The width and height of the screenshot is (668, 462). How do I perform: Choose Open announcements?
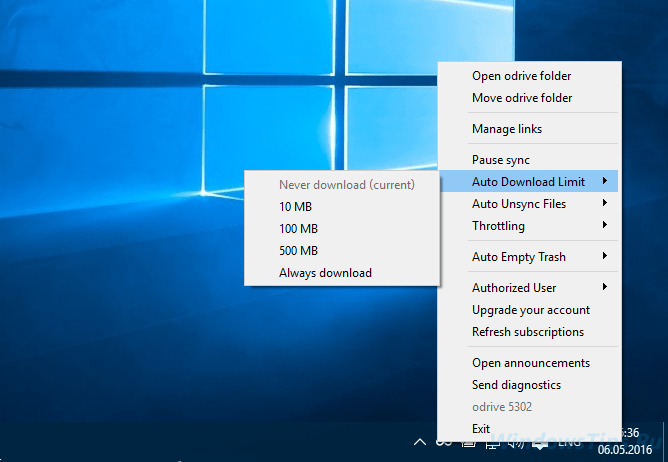tap(528, 363)
